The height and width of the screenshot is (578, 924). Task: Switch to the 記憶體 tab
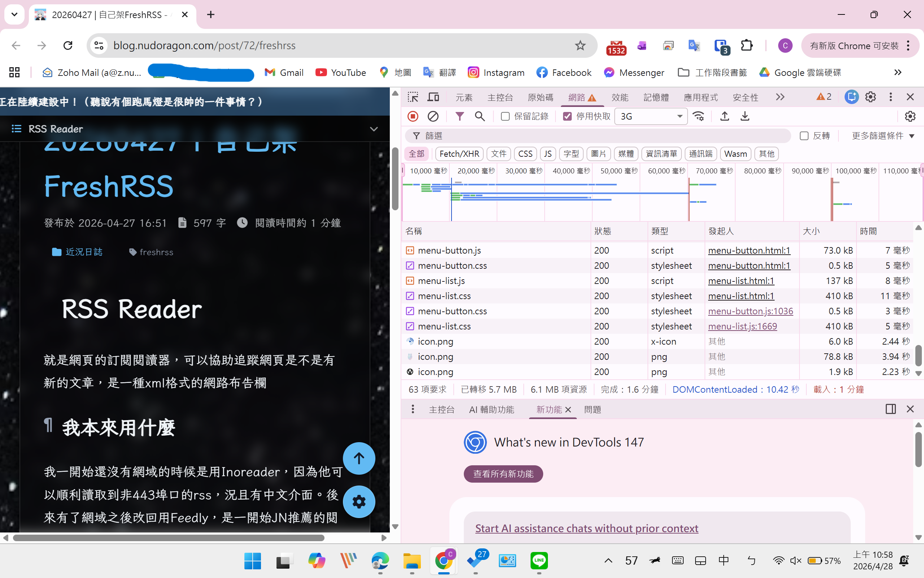click(x=656, y=97)
